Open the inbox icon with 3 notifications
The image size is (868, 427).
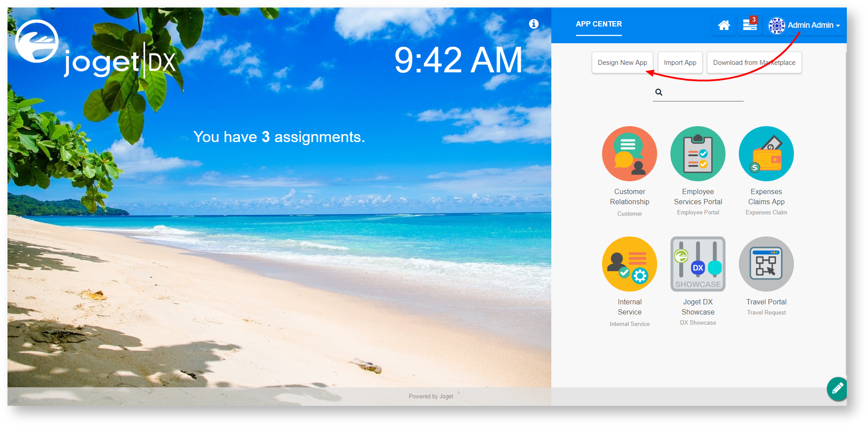point(750,25)
